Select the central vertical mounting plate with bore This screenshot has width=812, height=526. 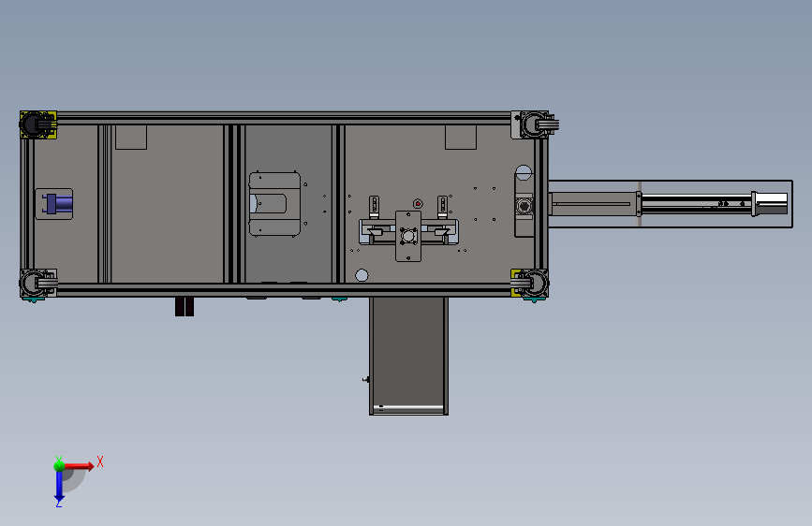[x=408, y=236]
